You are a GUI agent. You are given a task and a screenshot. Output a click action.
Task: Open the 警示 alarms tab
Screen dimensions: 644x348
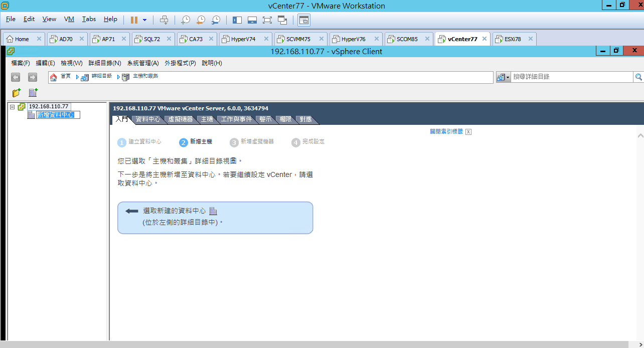(266, 119)
